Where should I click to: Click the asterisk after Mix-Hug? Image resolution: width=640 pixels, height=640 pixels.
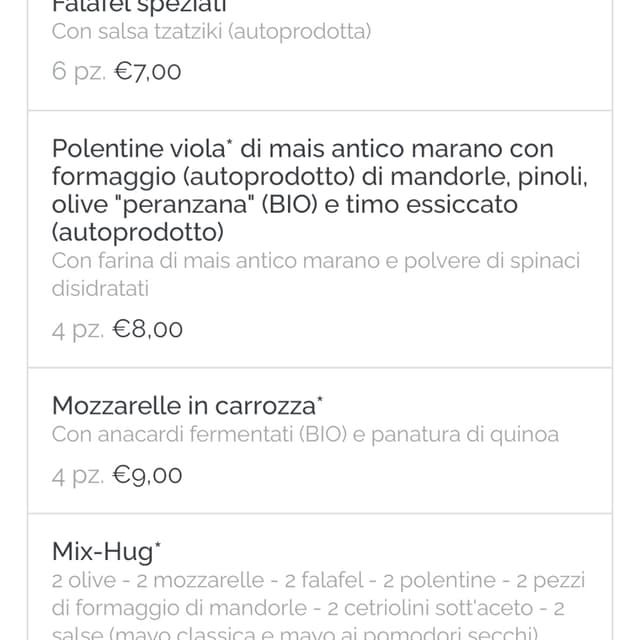158,545
